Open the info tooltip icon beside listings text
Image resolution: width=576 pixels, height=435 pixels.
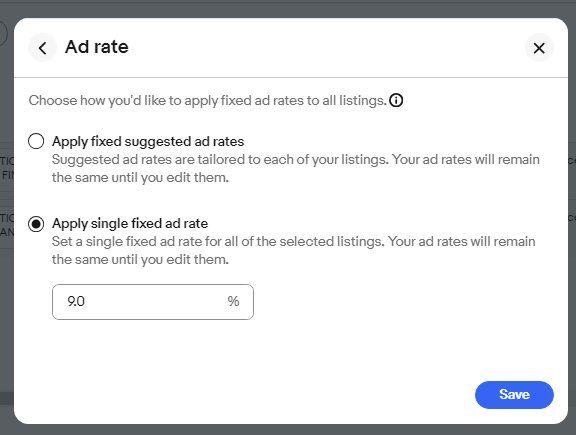tap(396, 100)
